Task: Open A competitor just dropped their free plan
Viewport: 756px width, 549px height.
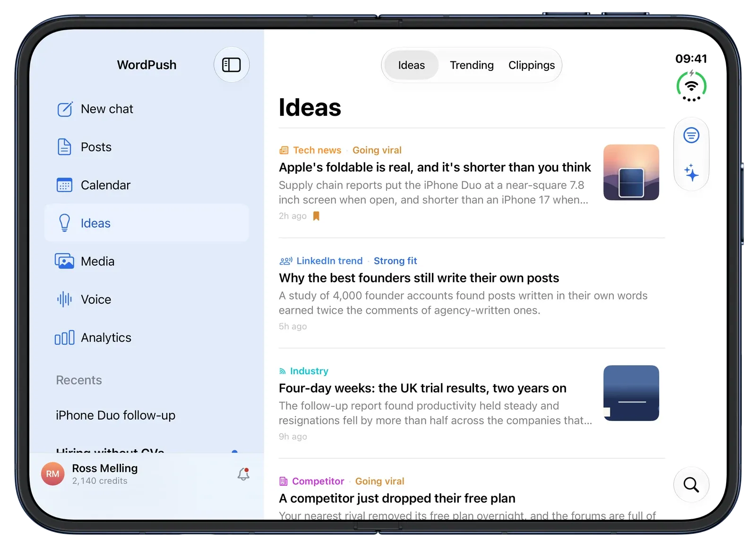Action: click(x=397, y=498)
